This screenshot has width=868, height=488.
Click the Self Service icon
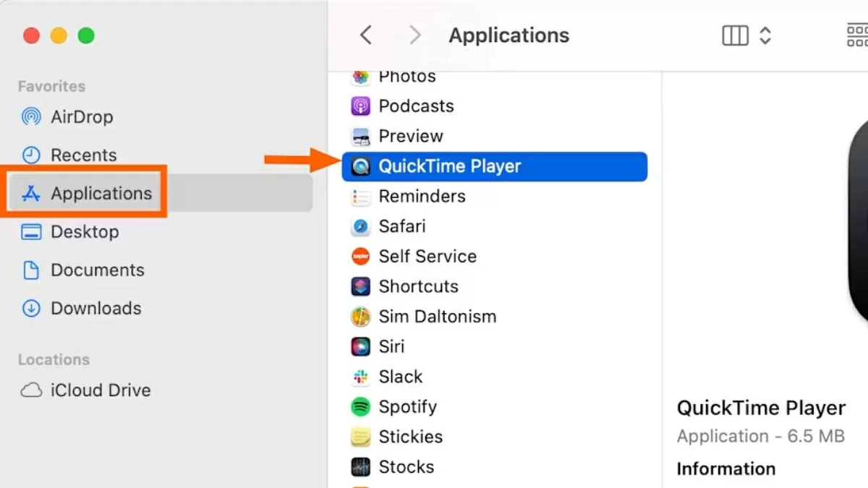coord(360,257)
